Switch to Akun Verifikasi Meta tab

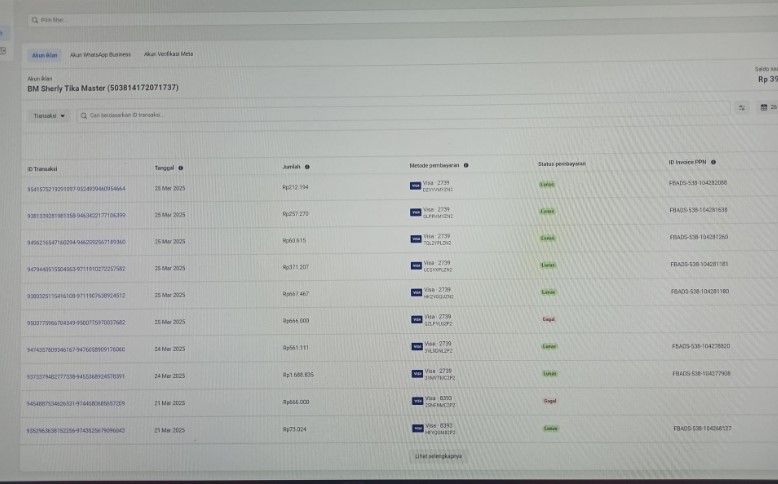tap(168, 54)
